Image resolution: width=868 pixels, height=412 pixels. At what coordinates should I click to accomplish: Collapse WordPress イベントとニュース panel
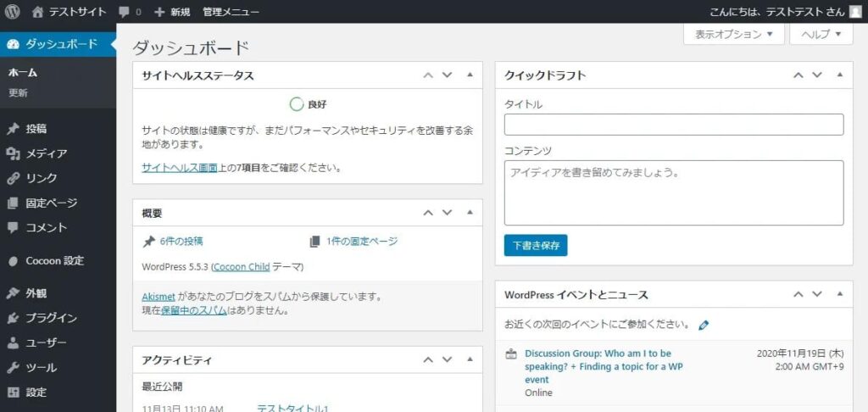pos(840,294)
